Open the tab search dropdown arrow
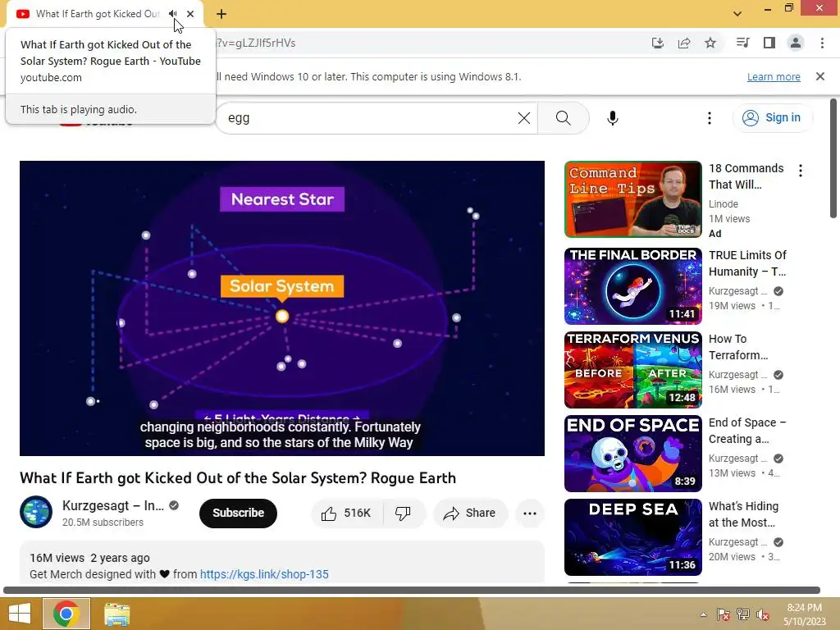The width and height of the screenshot is (840, 630). (737, 14)
